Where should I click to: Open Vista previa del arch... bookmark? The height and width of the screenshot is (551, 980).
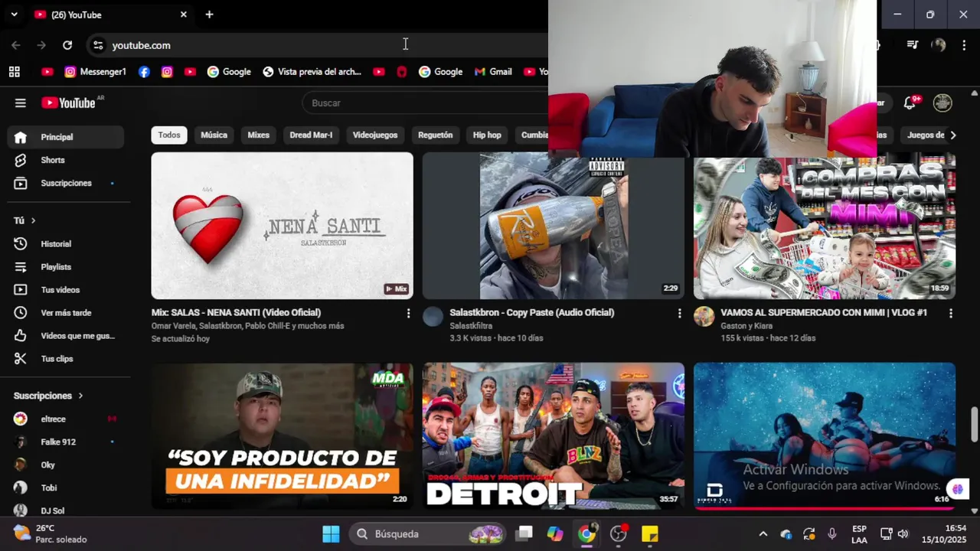[x=312, y=72]
